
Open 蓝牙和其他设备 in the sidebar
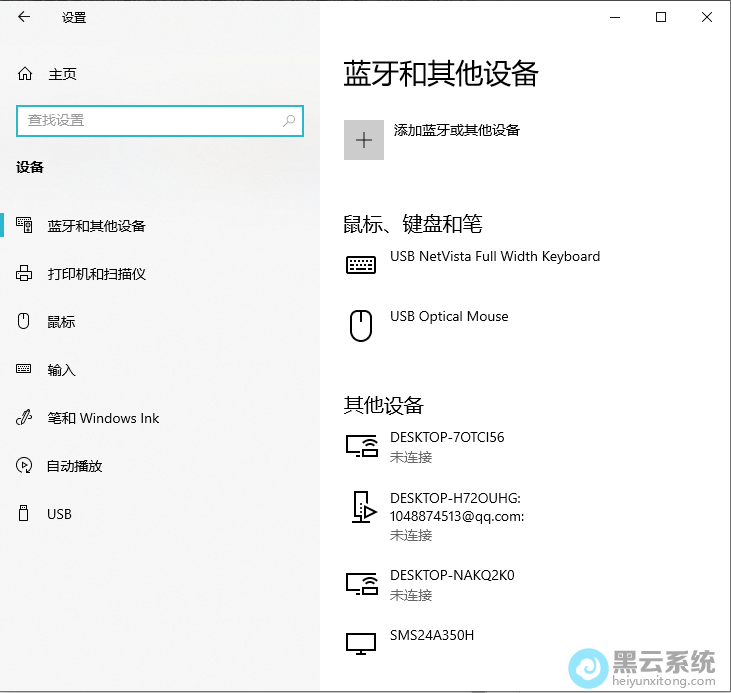[x=96, y=226]
